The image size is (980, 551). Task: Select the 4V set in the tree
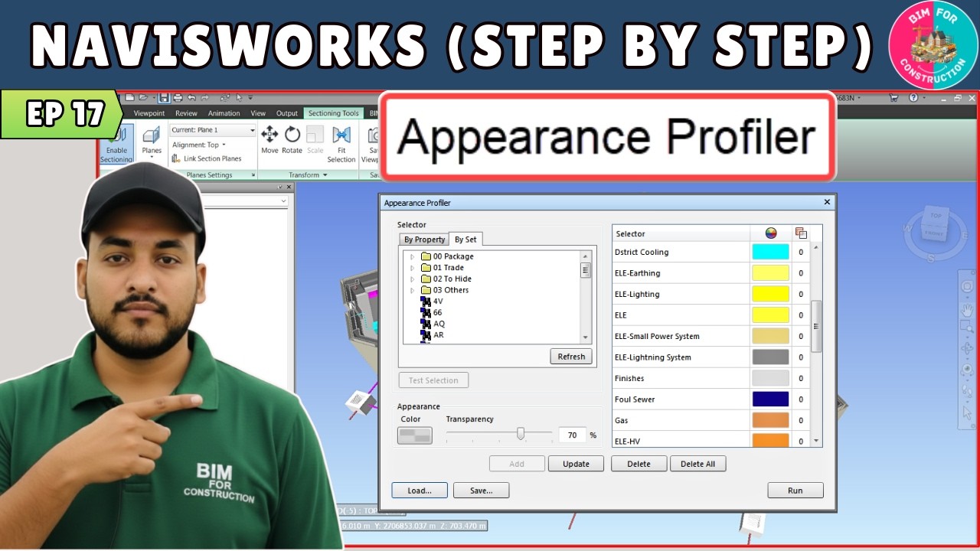pyautogui.click(x=433, y=302)
